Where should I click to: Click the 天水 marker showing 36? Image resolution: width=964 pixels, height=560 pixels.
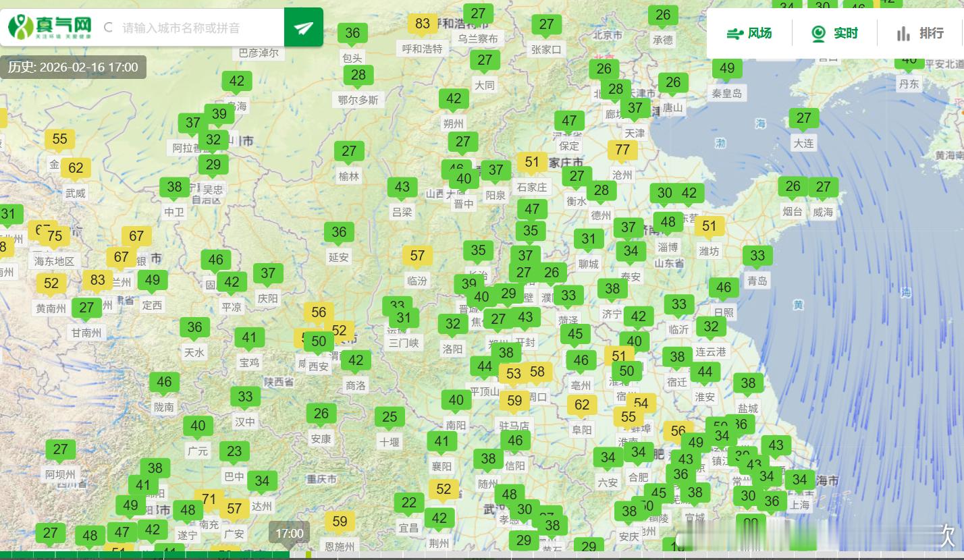(x=194, y=329)
